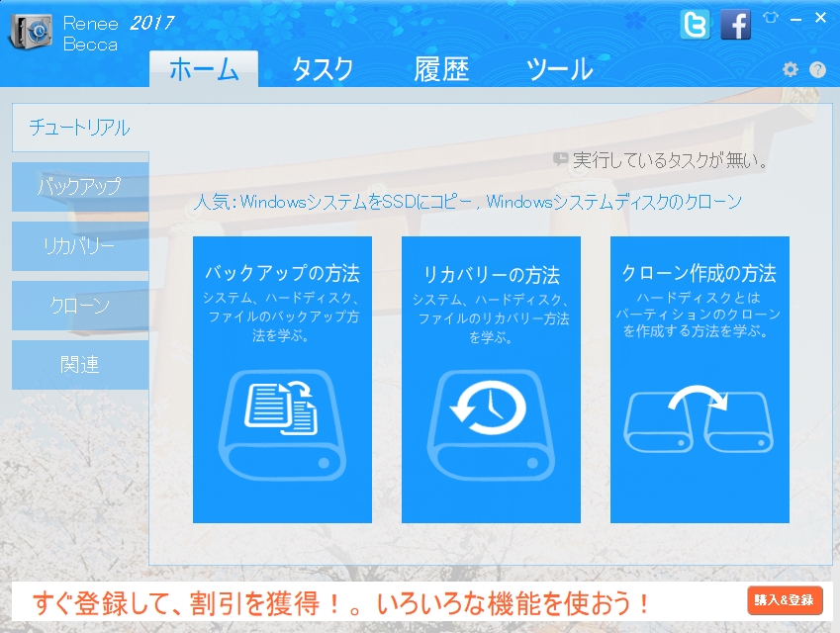
Task: Open settings via gear icon
Action: (x=791, y=69)
